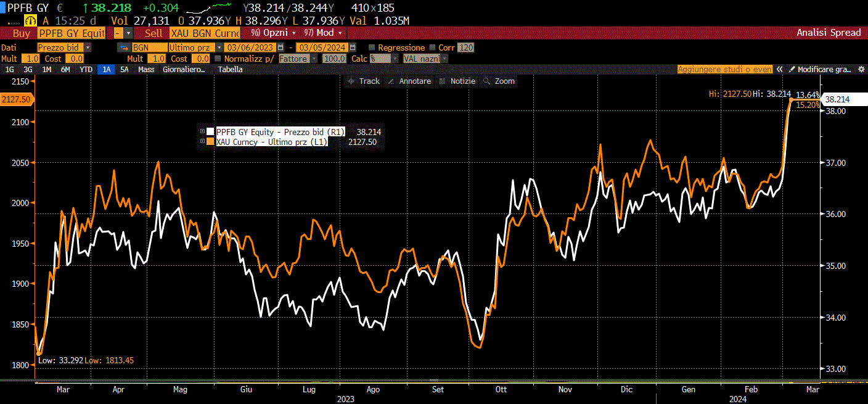This screenshot has height=404, width=868.
Task: Open the Calc % dropdown
Action: [394, 59]
